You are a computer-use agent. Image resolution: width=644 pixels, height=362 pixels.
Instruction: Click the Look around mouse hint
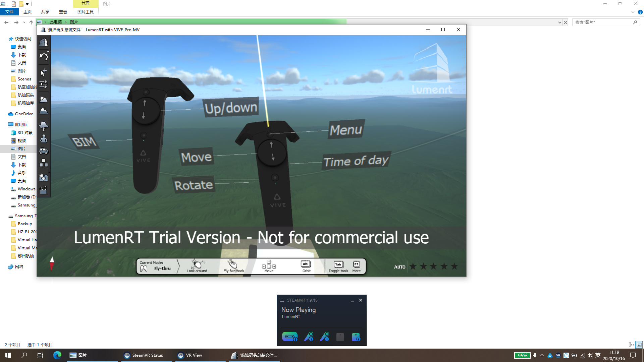[197, 266]
